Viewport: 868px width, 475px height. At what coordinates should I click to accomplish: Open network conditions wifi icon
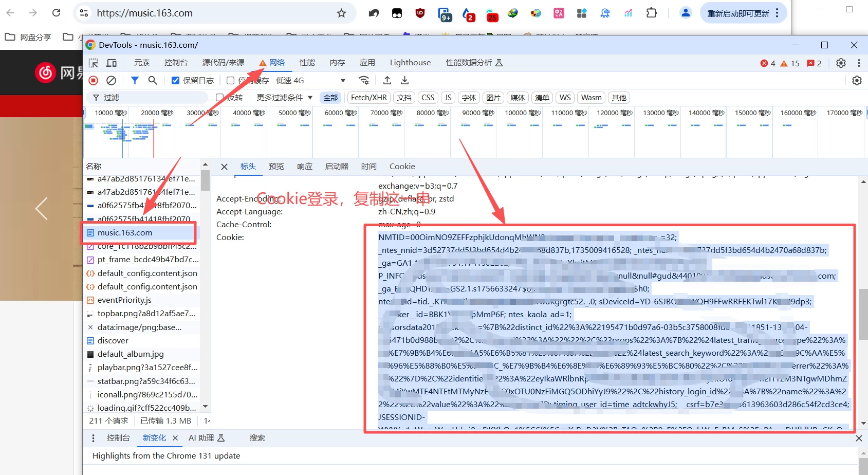tap(364, 80)
